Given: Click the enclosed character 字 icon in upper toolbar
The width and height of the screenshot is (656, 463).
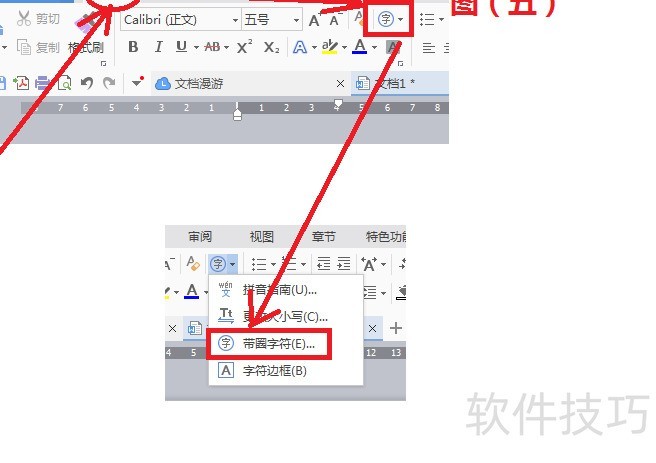Looking at the screenshot, I should (x=385, y=19).
